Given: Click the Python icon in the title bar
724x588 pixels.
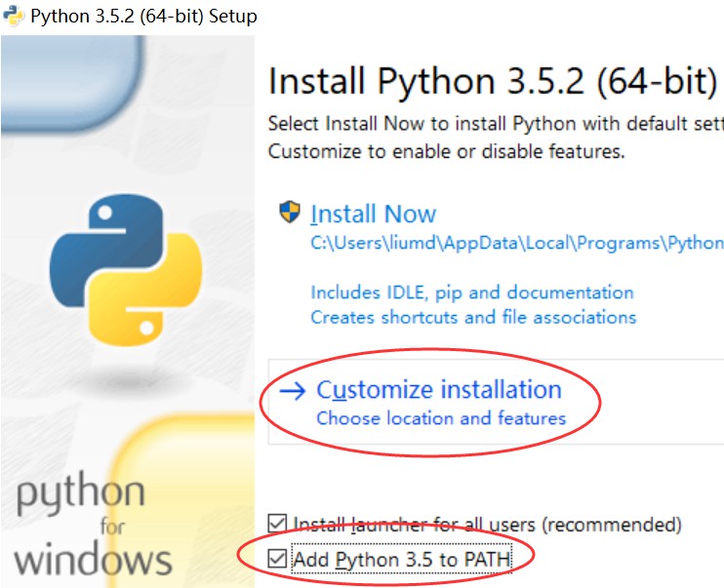Looking at the screenshot, I should [14, 16].
